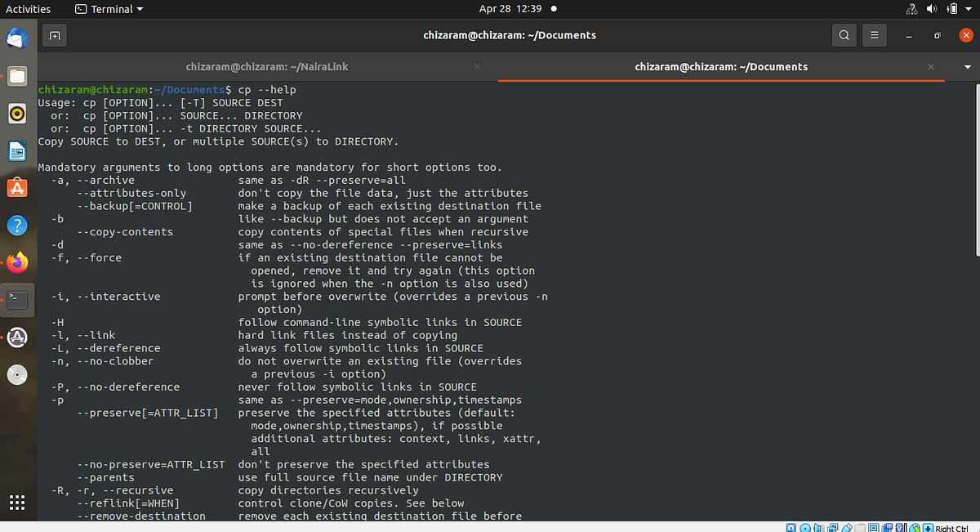This screenshot has height=532, width=980.
Task: Click Activities in the top bar
Action: 29,9
